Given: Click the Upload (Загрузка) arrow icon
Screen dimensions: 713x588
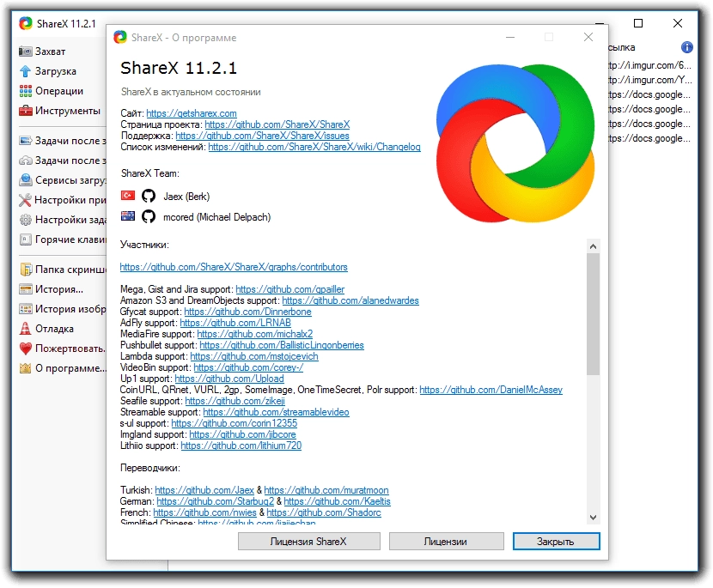Looking at the screenshot, I should pos(26,71).
